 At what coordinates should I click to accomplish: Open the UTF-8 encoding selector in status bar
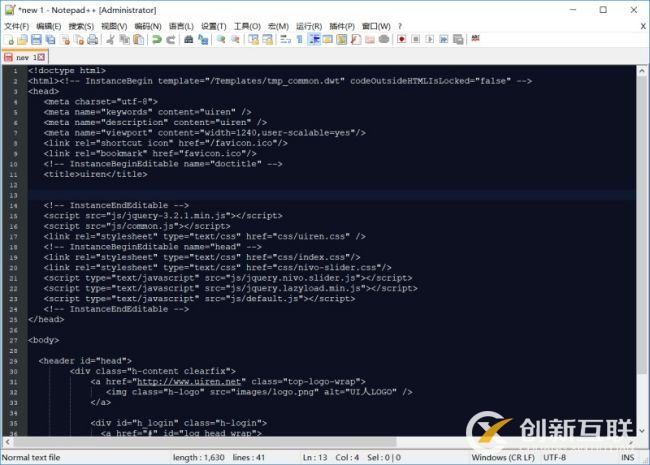tap(556, 457)
